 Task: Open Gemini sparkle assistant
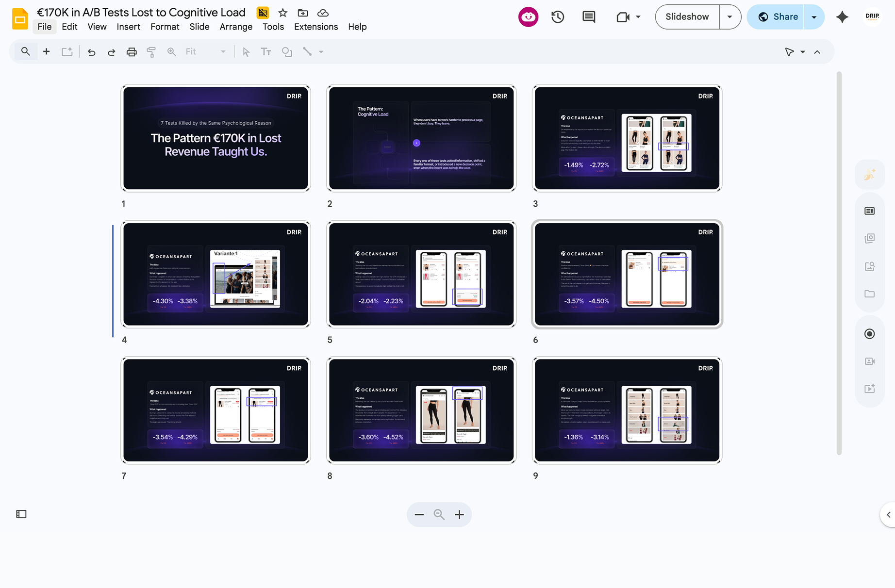tap(842, 17)
